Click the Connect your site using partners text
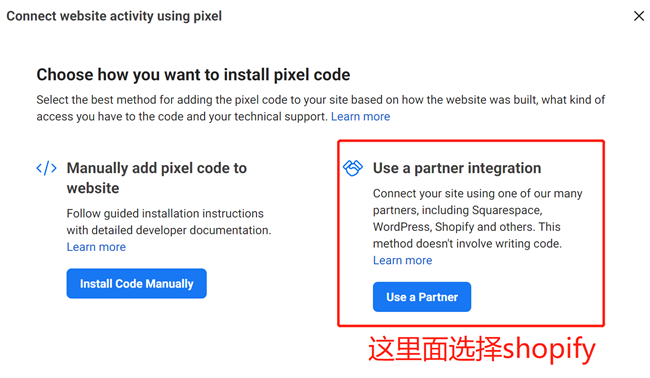650x378 pixels. 478,218
